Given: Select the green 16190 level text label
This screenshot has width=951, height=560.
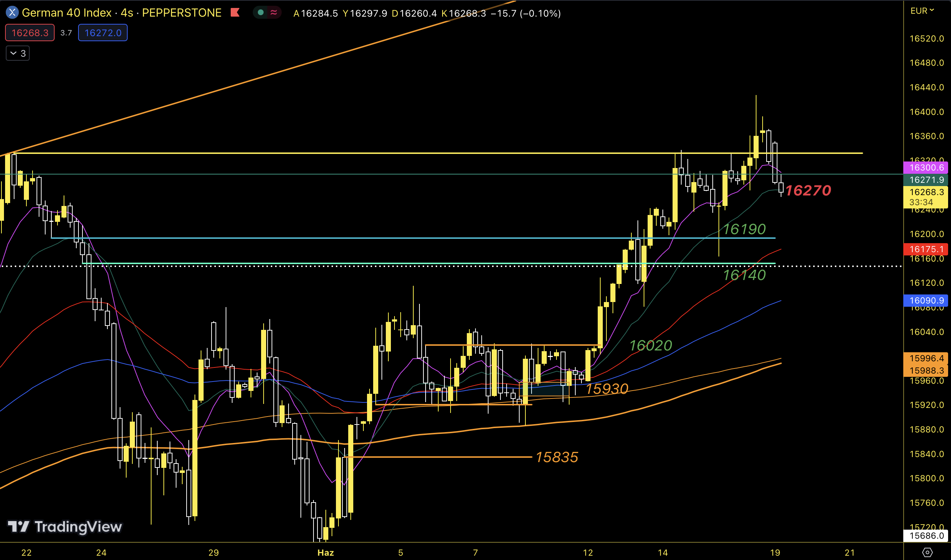Looking at the screenshot, I should [x=744, y=229].
